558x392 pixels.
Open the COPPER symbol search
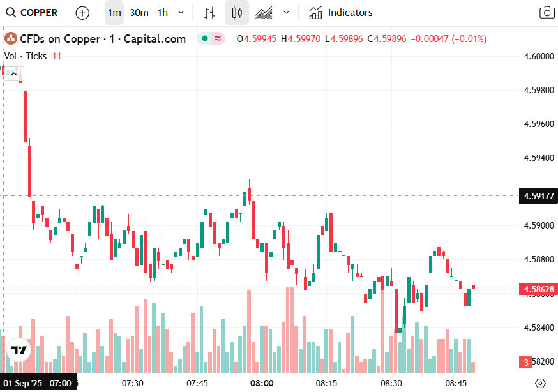(32, 13)
